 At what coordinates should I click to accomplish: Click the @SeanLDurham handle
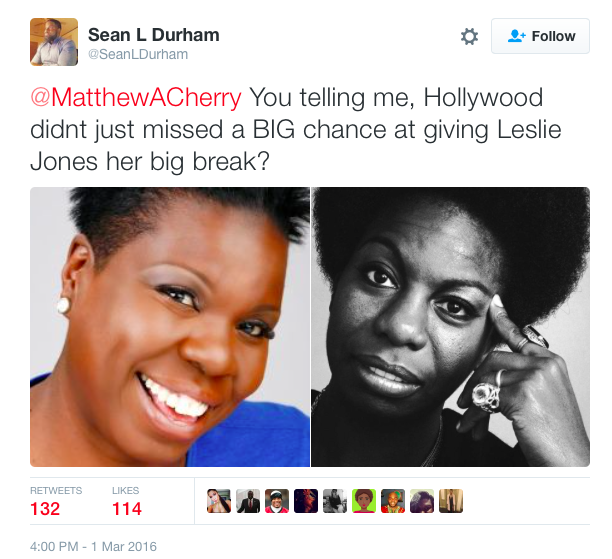tap(138, 54)
